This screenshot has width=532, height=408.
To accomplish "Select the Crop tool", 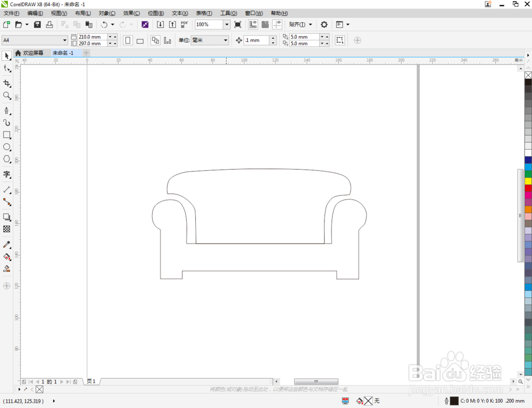I will click(x=7, y=84).
